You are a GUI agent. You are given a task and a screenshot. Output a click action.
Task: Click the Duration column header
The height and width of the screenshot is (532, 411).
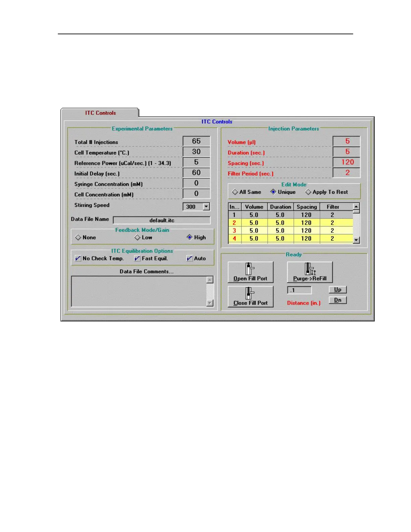point(281,207)
